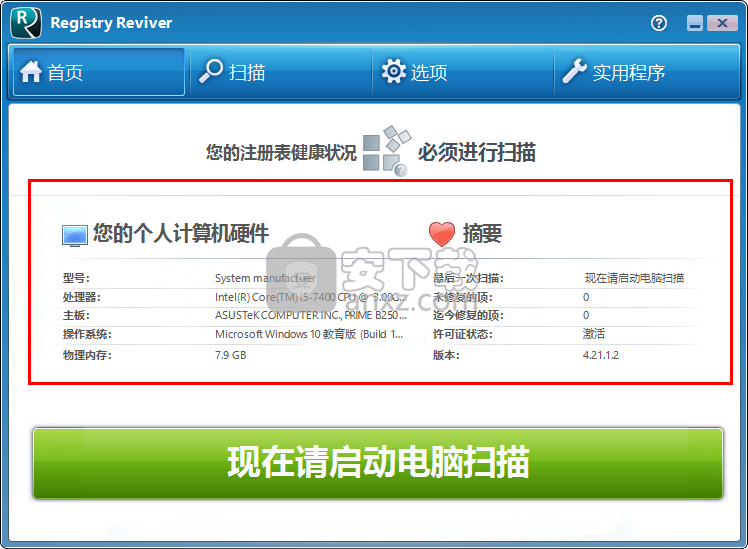
Task: Select the ASUSTeK COMPUTER INC. motherboard value
Action: 311,315
